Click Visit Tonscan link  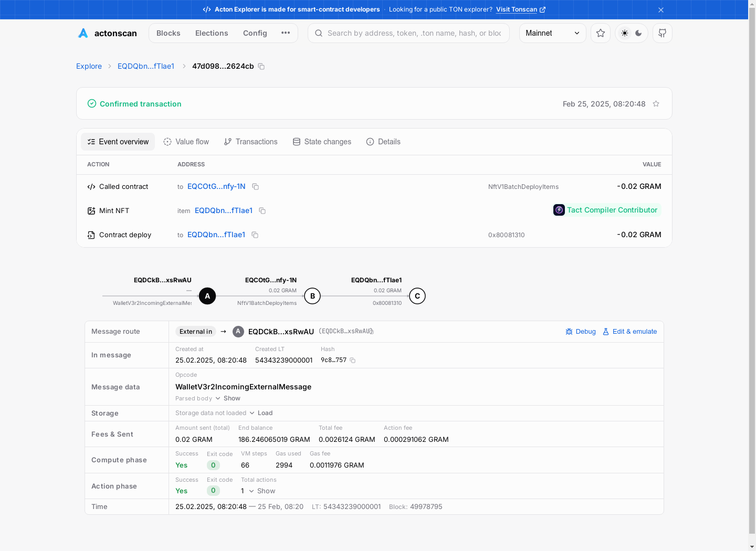click(520, 9)
